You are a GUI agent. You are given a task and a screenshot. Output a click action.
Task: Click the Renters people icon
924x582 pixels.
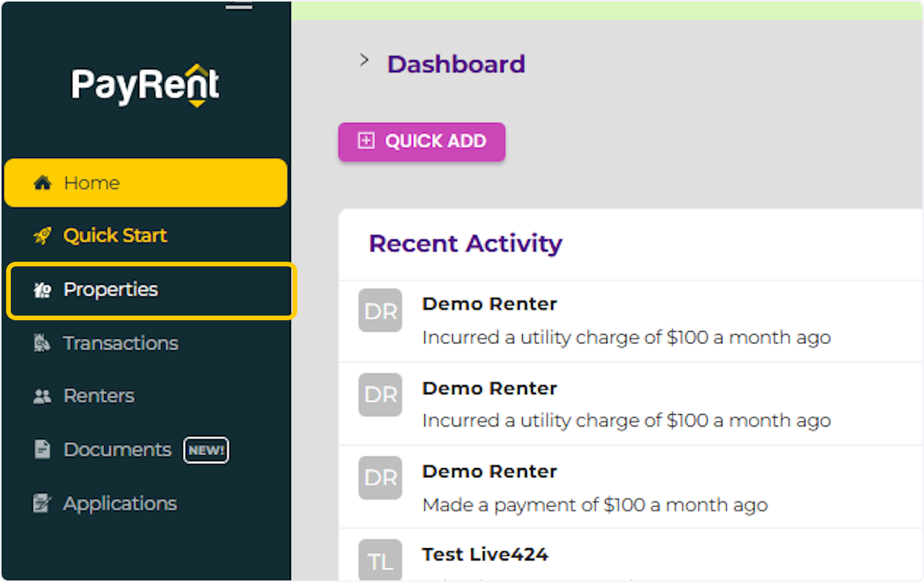click(42, 396)
